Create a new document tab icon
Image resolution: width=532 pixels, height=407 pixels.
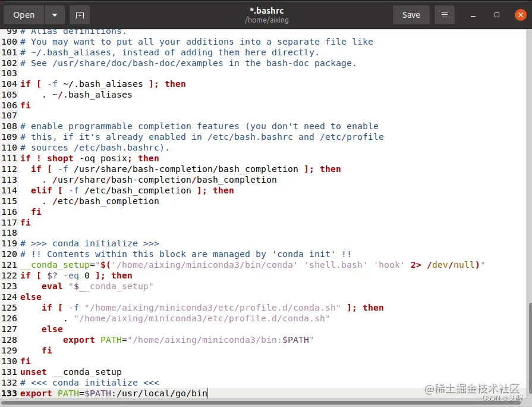click(80, 15)
